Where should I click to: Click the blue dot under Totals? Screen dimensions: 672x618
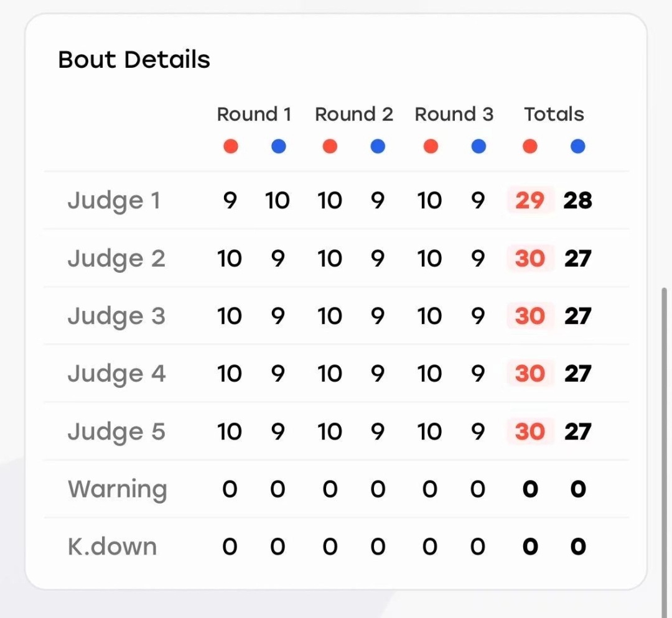pos(577,147)
